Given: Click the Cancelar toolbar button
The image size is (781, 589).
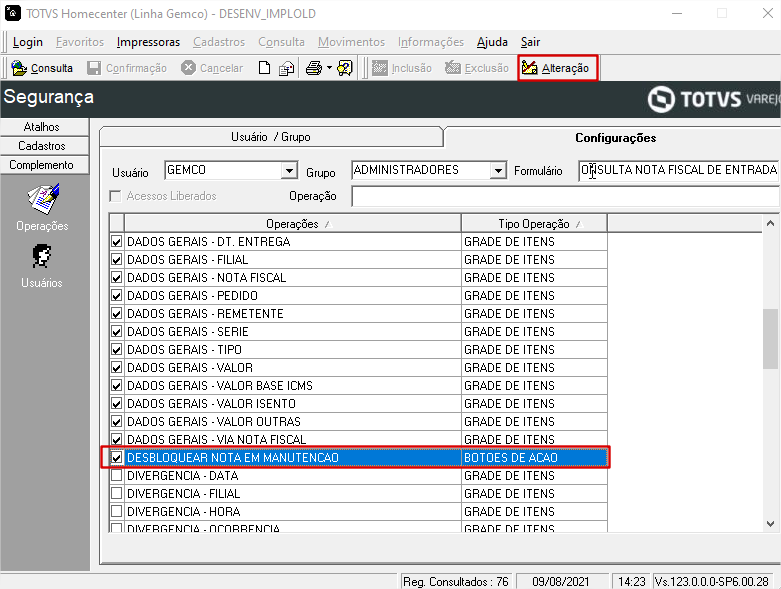Looking at the screenshot, I should 212,68.
